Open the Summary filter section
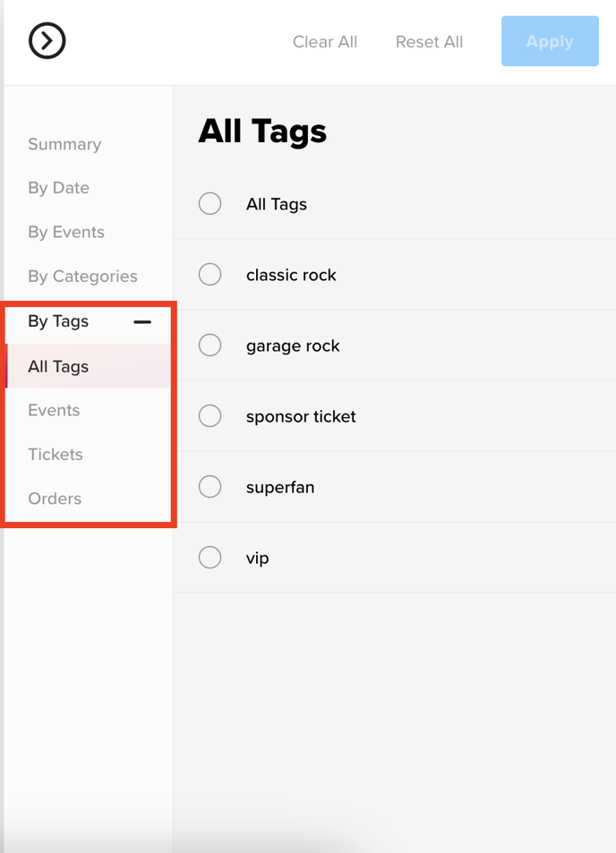This screenshot has height=853, width=616. (x=64, y=144)
